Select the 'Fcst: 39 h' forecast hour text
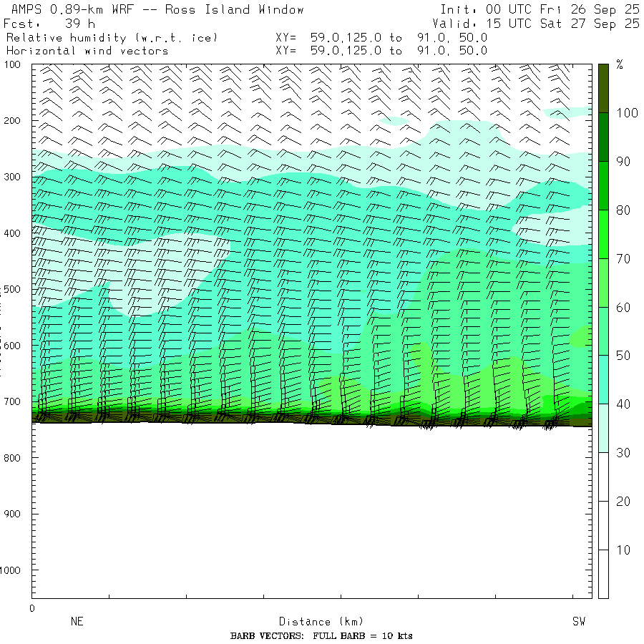 (x=49, y=24)
